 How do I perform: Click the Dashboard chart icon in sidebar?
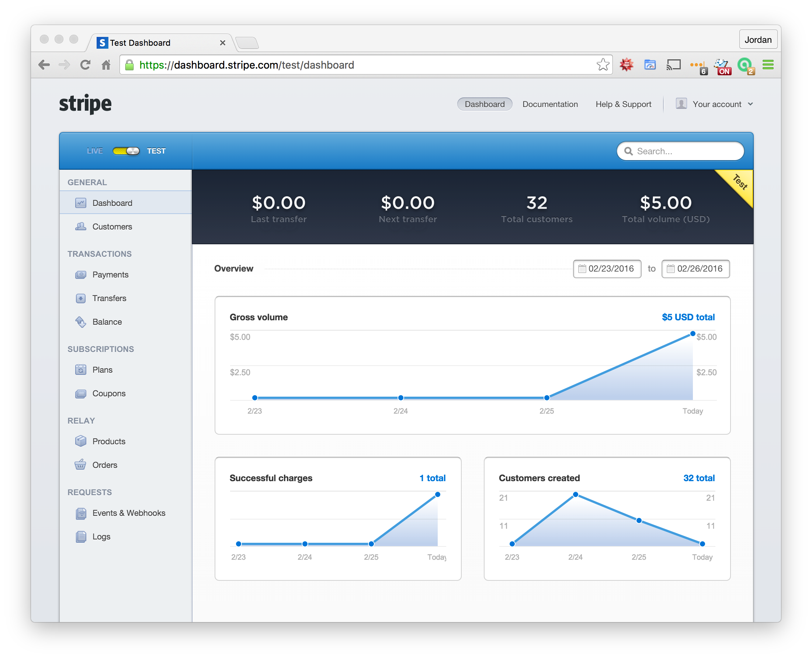point(80,203)
